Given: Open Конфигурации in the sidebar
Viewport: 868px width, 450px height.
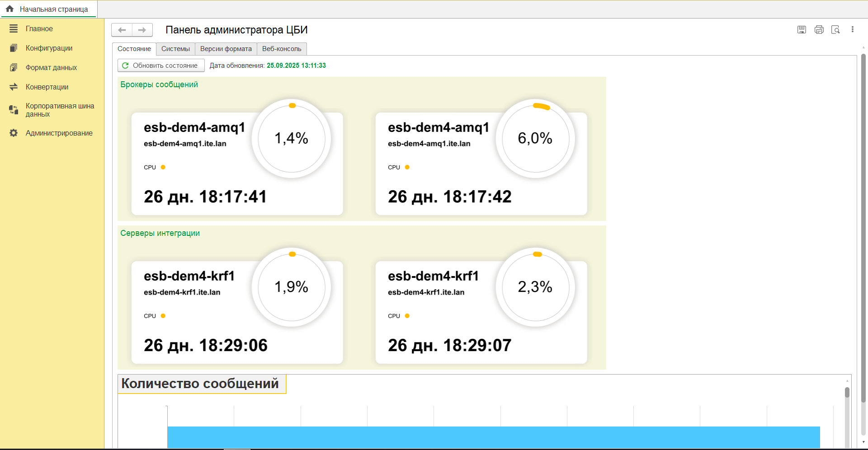Looking at the screenshot, I should [49, 48].
